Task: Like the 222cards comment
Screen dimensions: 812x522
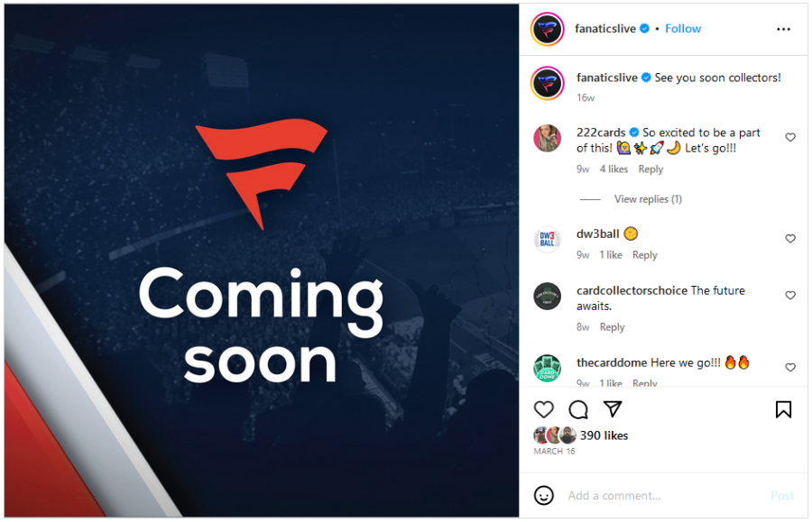Action: 790,137
